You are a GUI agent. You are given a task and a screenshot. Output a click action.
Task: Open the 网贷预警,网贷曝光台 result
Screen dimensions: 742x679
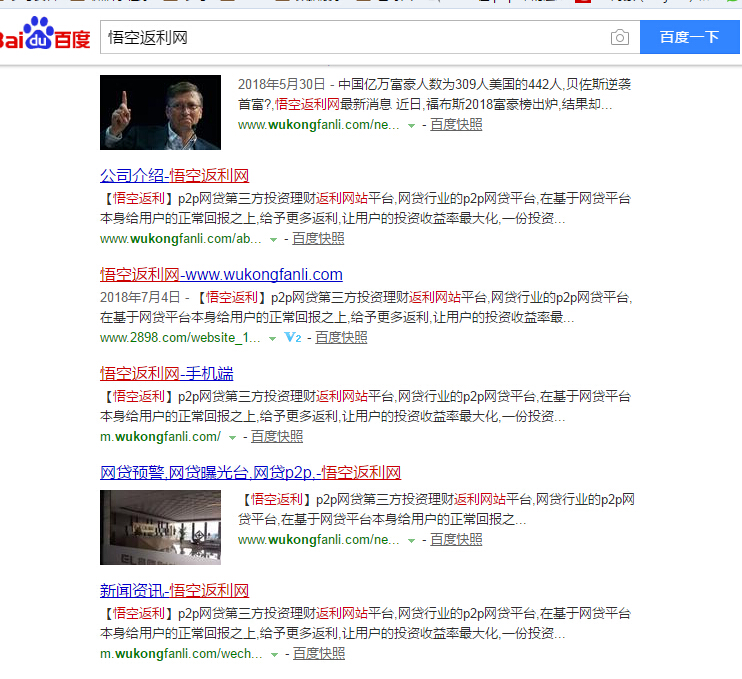(x=250, y=472)
